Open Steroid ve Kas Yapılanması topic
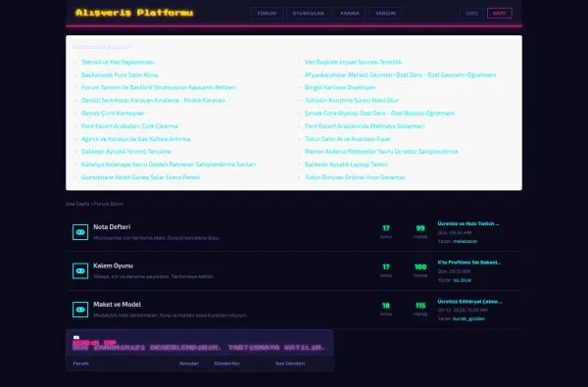588x387 pixels. [x=118, y=62]
